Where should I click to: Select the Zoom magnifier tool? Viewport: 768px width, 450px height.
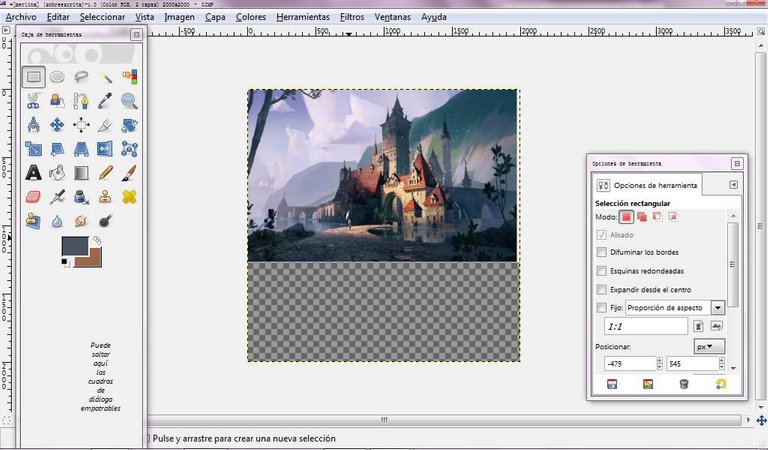pyautogui.click(x=129, y=101)
